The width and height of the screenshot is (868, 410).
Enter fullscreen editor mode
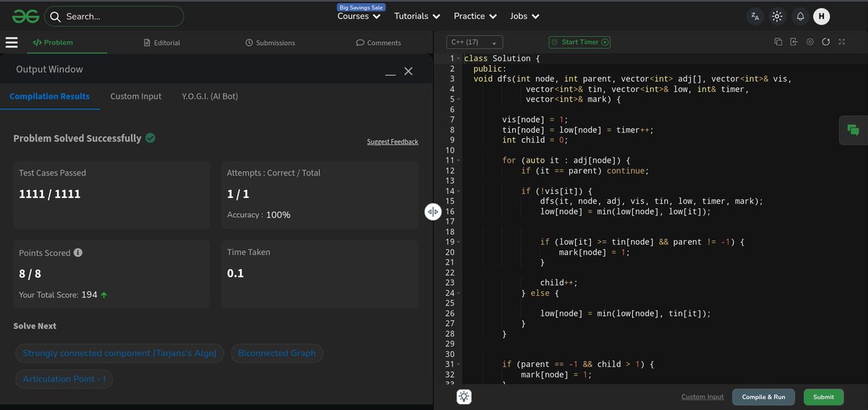pos(842,42)
